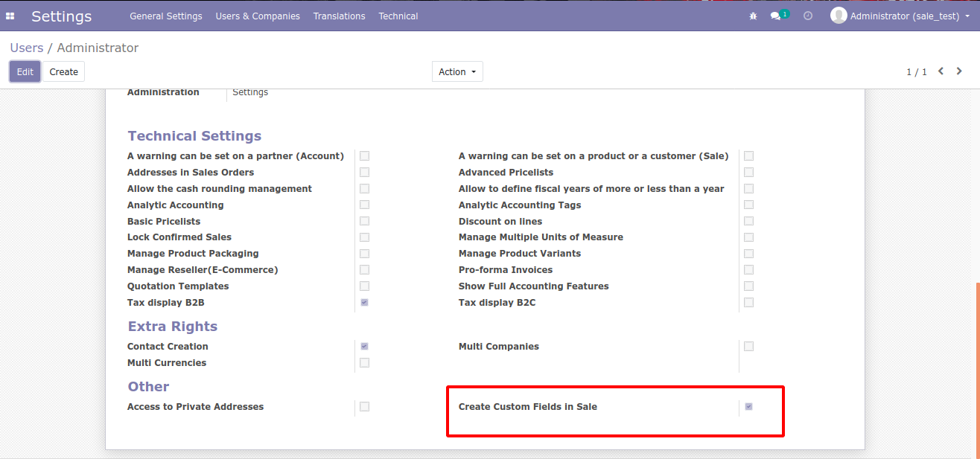Click the Administrator avatar icon
Viewport: 980px width, 459px height.
pos(839,16)
